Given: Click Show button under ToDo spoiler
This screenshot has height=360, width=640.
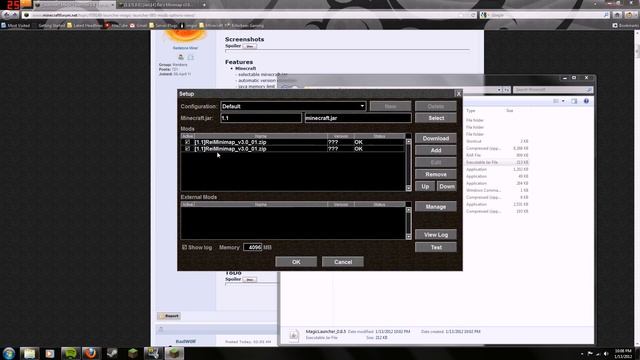Looking at the screenshot, I should point(249,280).
